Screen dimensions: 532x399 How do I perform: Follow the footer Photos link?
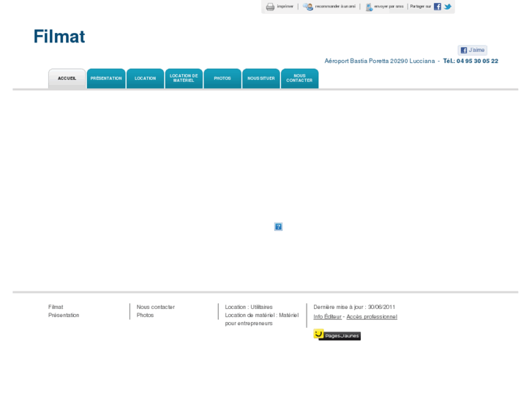(145, 315)
